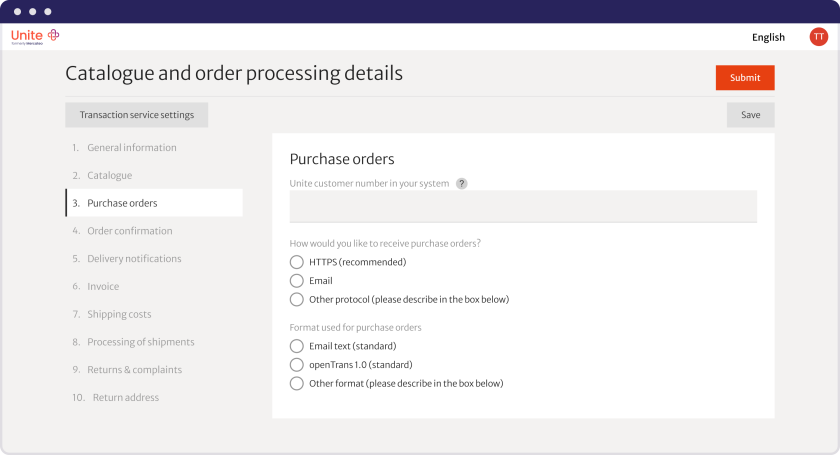Open Delivery notifications section
840x455 pixels.
(134, 259)
